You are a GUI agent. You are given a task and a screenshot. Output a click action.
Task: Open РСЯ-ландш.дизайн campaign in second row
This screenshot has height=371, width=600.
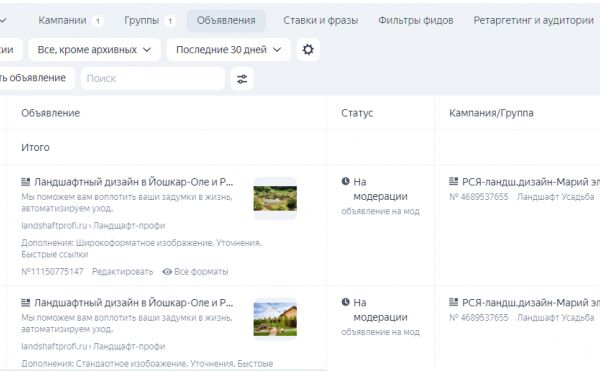coord(531,303)
